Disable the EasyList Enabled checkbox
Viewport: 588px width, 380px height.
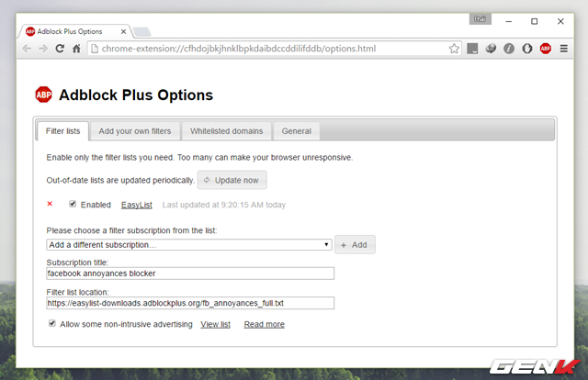(x=73, y=204)
